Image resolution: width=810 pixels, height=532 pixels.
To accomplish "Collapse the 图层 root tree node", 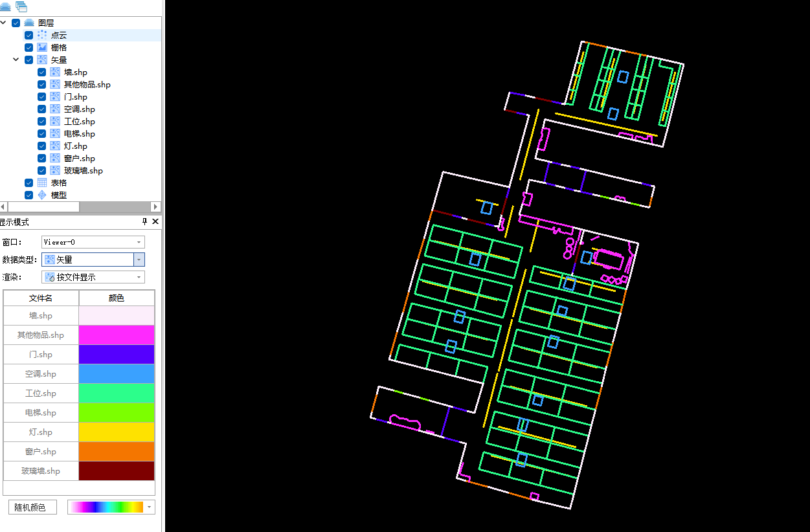I will coord(3,23).
